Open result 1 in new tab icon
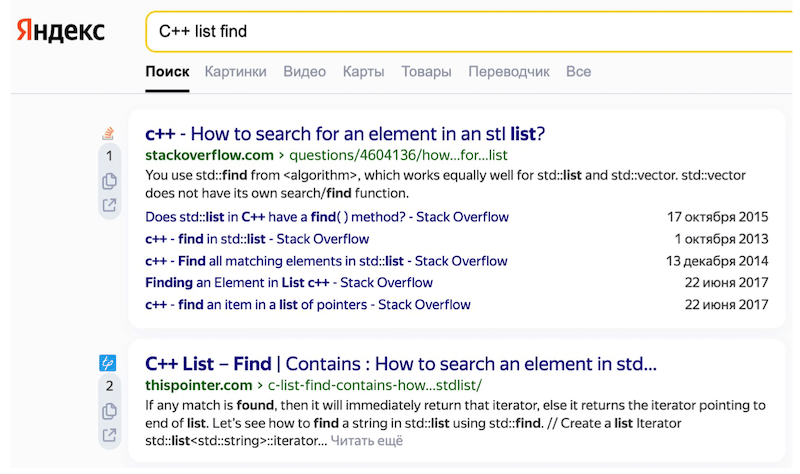The height and width of the screenshot is (474, 800). (109, 205)
